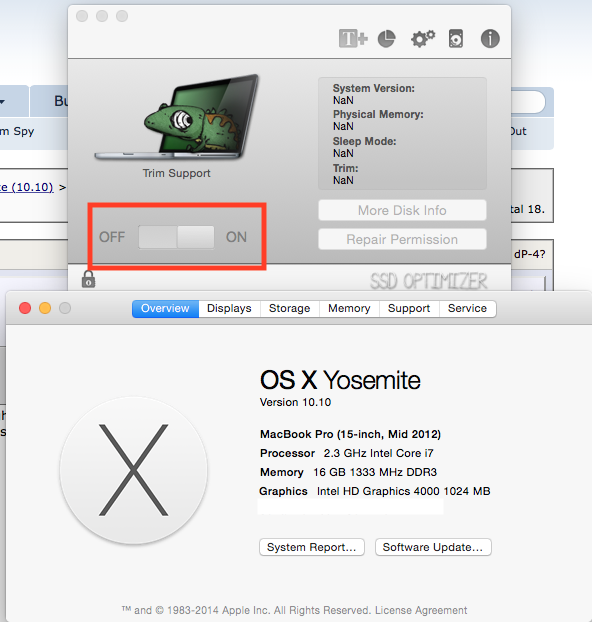The image size is (592, 622).
Task: Click the Graphics Intel HD Graphics 4000 line
Action: tap(375, 491)
